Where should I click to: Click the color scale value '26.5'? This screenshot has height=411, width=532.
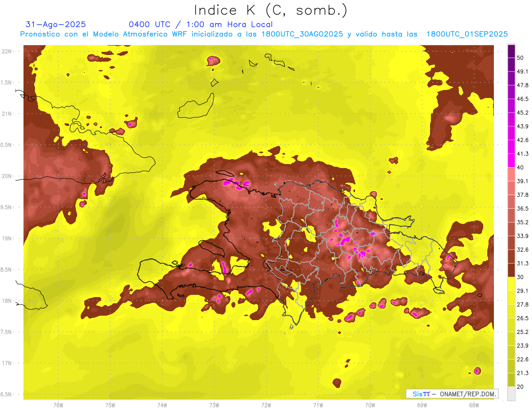522,318
